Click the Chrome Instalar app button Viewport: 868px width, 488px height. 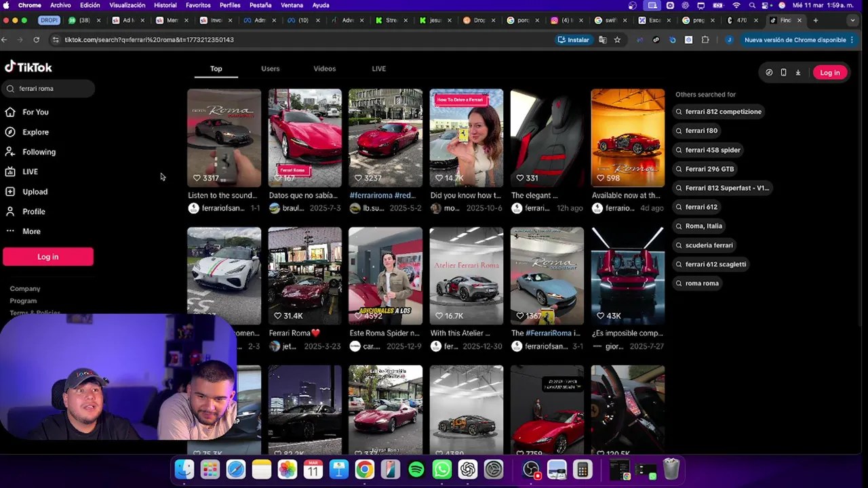574,40
